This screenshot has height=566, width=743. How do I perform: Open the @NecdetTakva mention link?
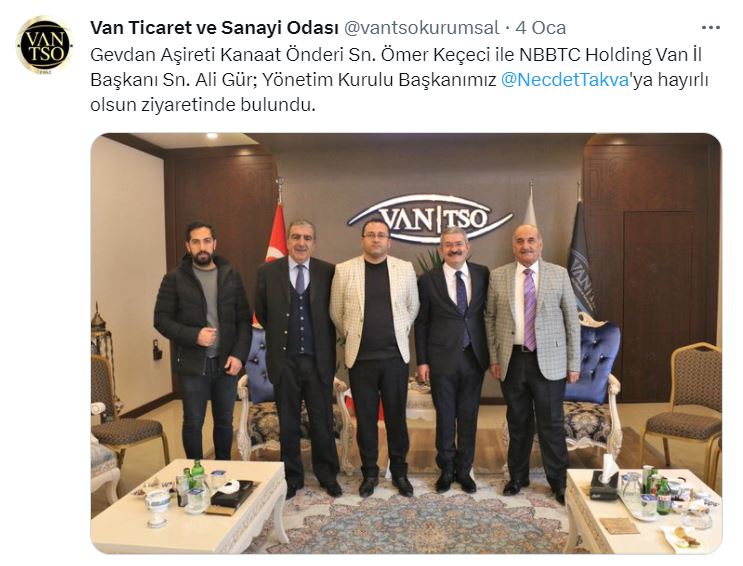tap(564, 80)
